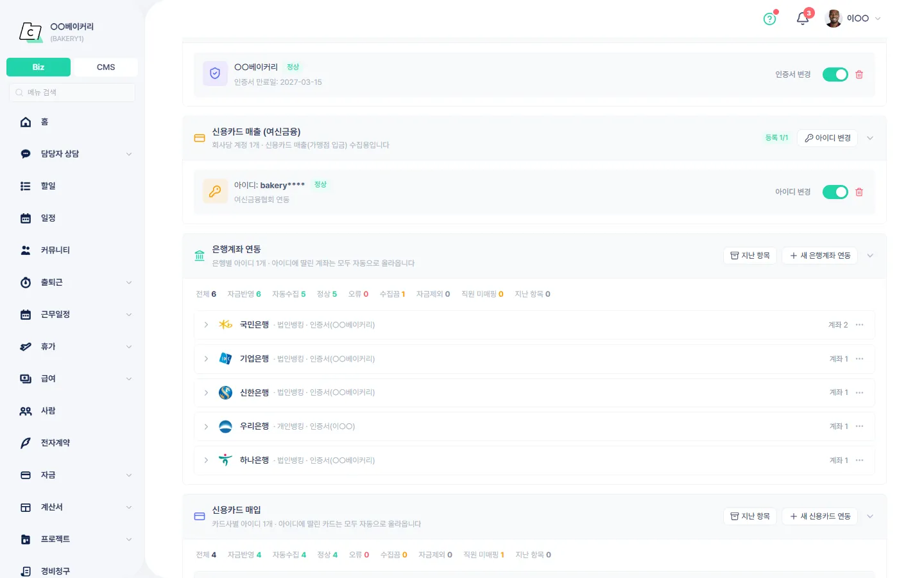The height and width of the screenshot is (578, 924).
Task: Delete the OO베이커리 certificate with trash icon
Action: [x=859, y=74]
